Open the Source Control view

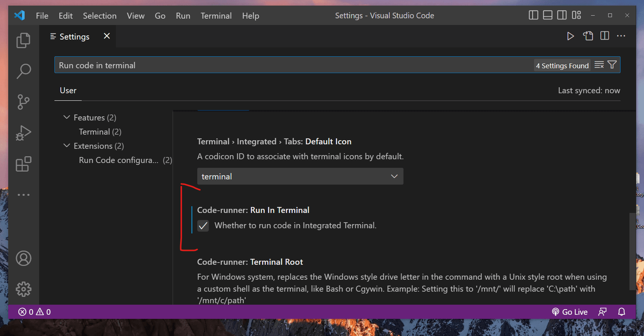click(23, 102)
